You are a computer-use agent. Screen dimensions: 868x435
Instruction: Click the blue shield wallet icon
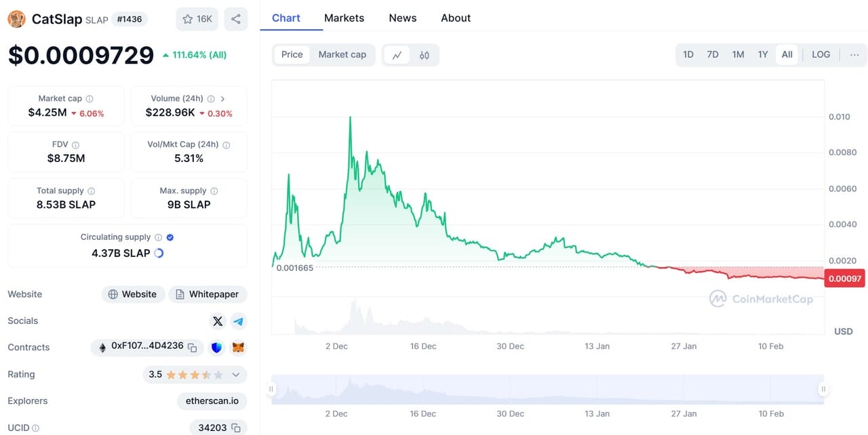(216, 347)
